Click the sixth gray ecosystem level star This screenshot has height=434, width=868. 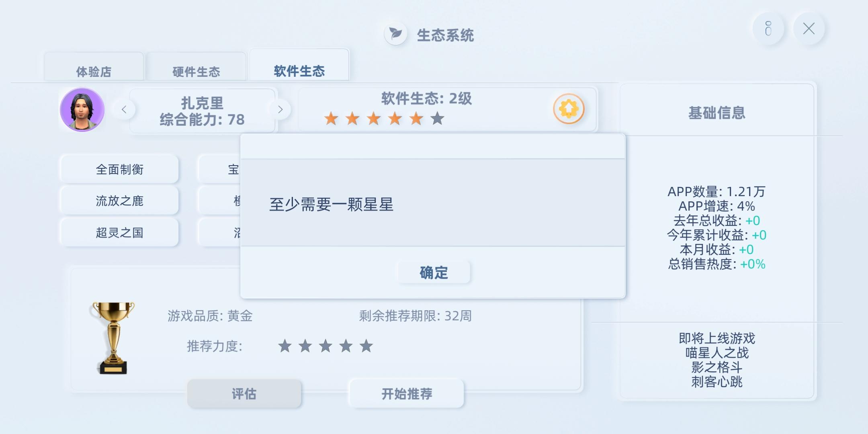pyautogui.click(x=437, y=119)
